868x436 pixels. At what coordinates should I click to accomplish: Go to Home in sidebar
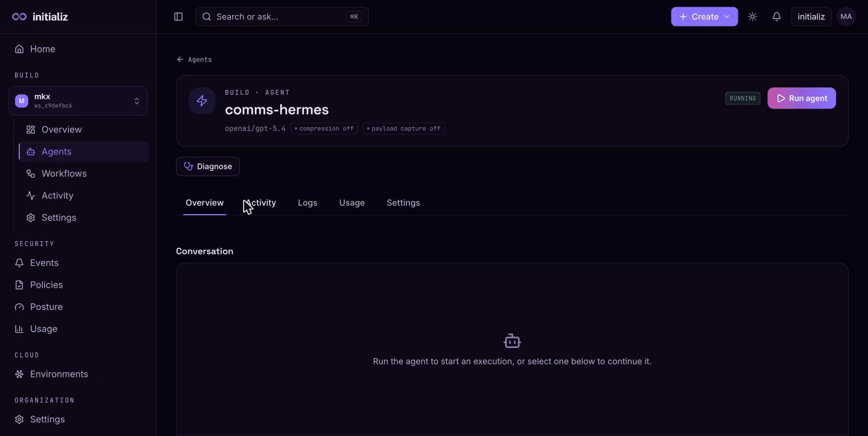point(78,49)
